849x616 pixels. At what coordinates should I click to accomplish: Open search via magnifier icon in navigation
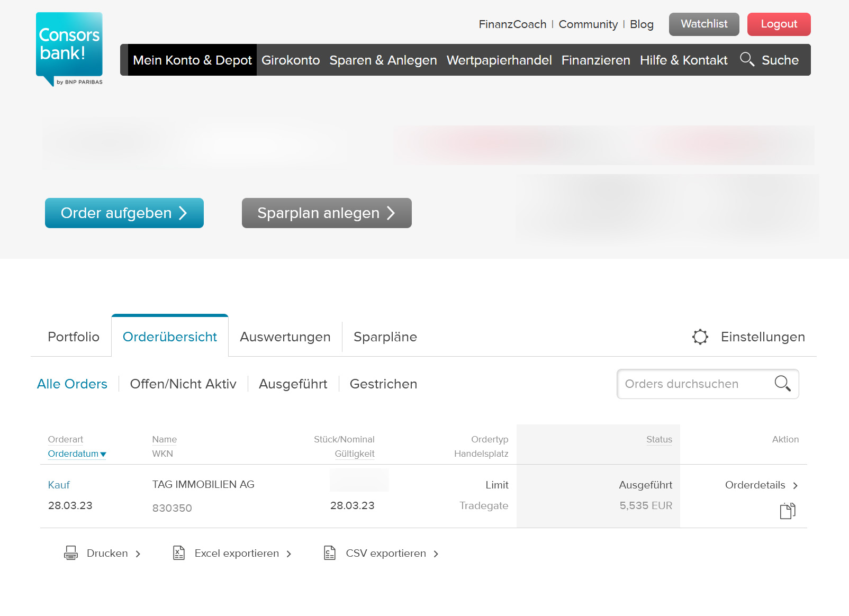747,59
